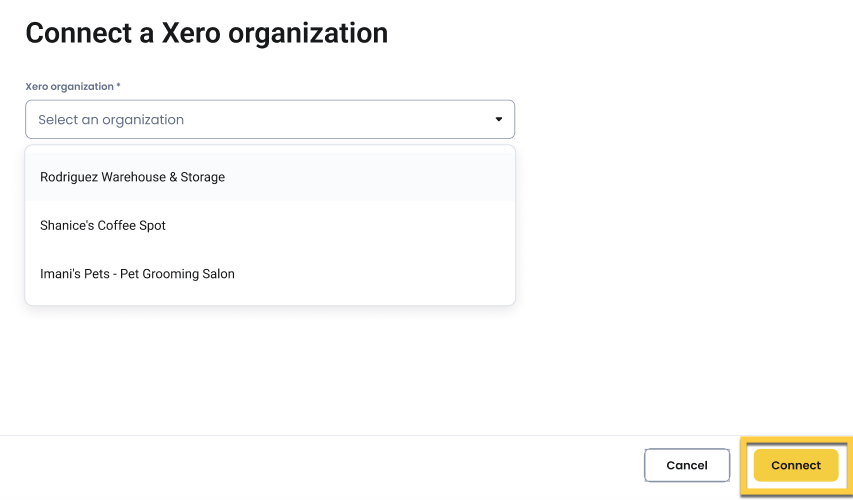Dismiss the dialog using Cancel

[687, 465]
